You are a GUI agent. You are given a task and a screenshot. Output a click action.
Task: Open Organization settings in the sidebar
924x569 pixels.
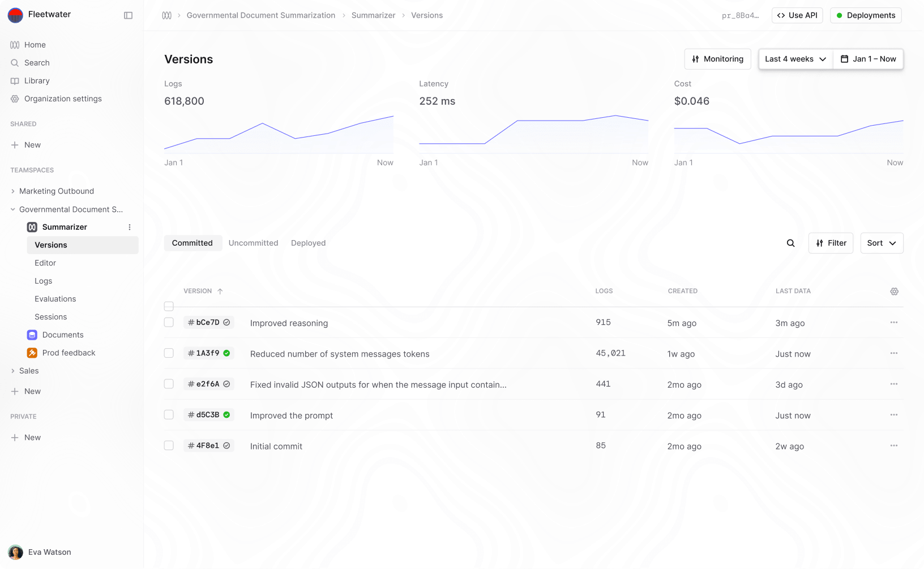pyautogui.click(x=63, y=99)
